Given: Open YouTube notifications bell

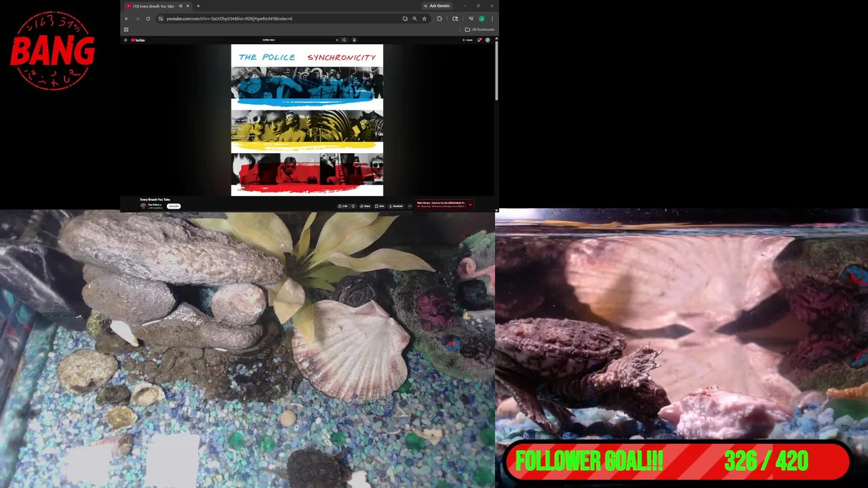Looking at the screenshot, I should [x=479, y=40].
